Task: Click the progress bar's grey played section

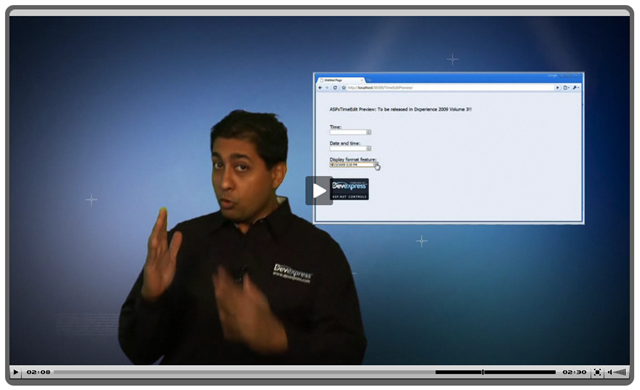Action: click(x=244, y=372)
